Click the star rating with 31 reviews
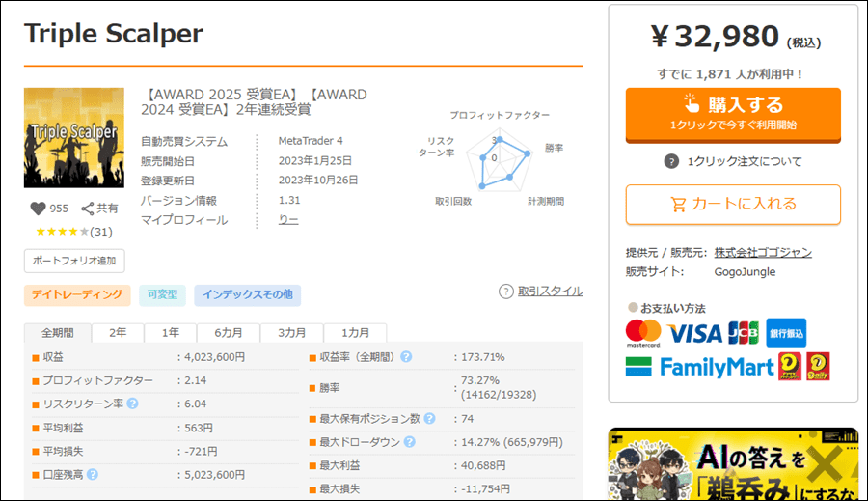 (x=73, y=232)
